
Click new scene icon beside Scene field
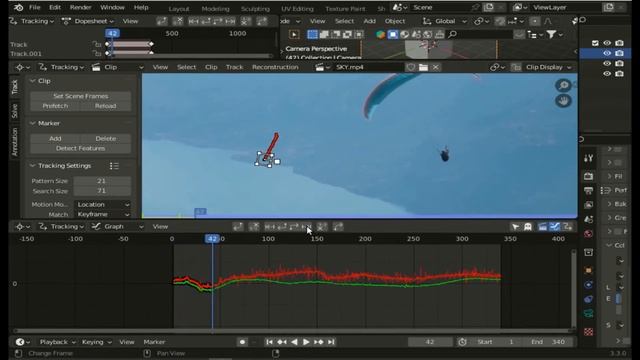pyautogui.click(x=489, y=7)
